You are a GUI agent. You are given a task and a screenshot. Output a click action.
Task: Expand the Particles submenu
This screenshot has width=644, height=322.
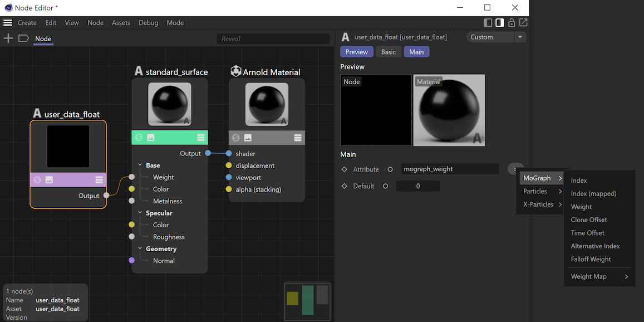pyautogui.click(x=541, y=191)
